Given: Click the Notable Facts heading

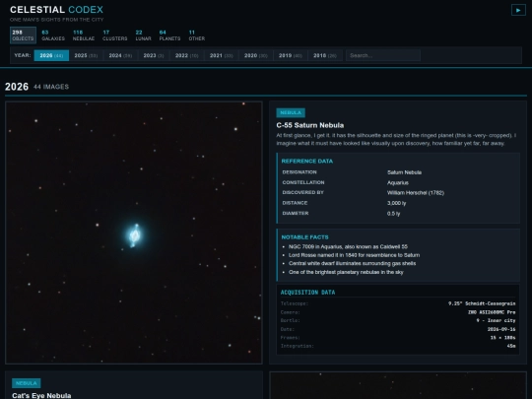Looking at the screenshot, I should click(304, 237).
